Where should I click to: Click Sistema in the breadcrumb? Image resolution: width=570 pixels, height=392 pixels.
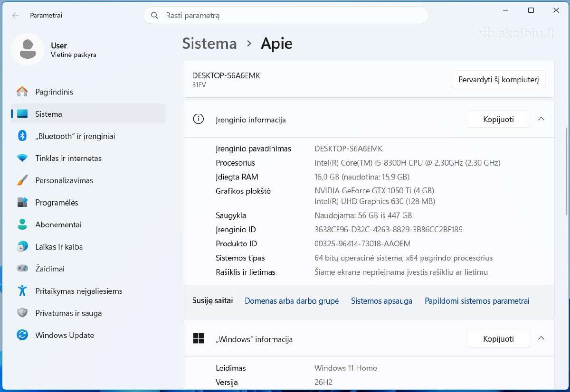tap(209, 43)
